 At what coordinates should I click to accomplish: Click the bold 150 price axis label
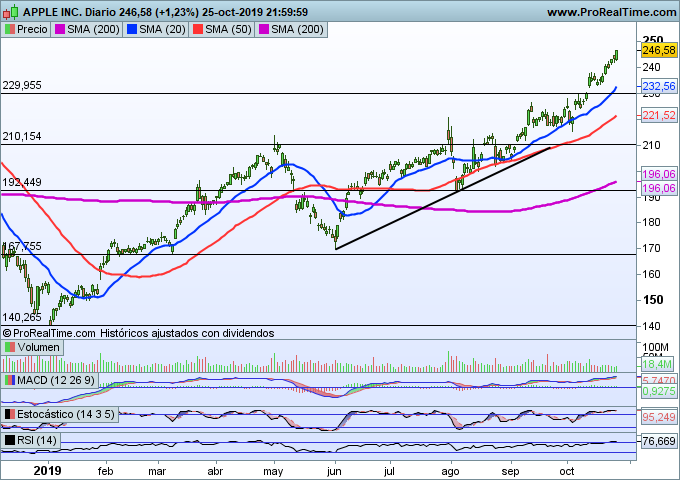pyautogui.click(x=653, y=300)
